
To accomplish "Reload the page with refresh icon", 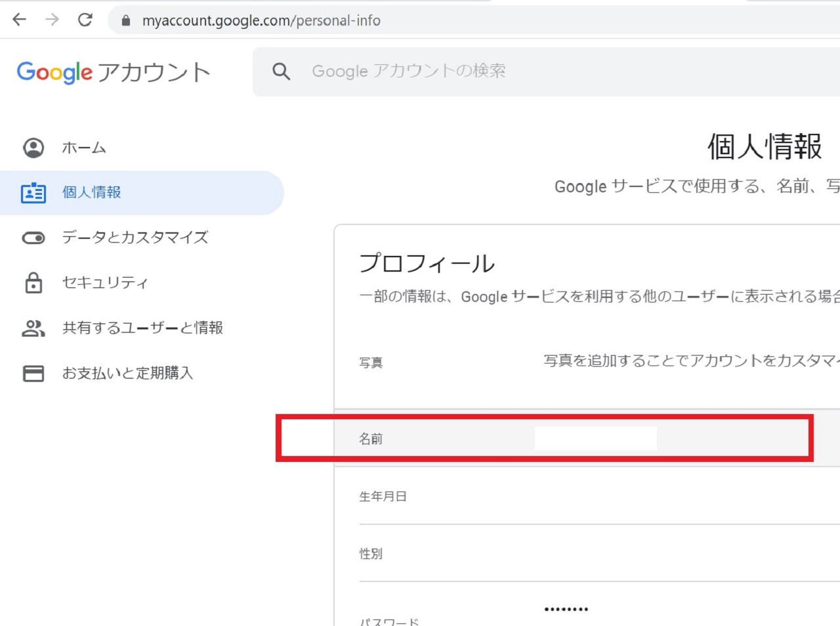I will point(85,20).
